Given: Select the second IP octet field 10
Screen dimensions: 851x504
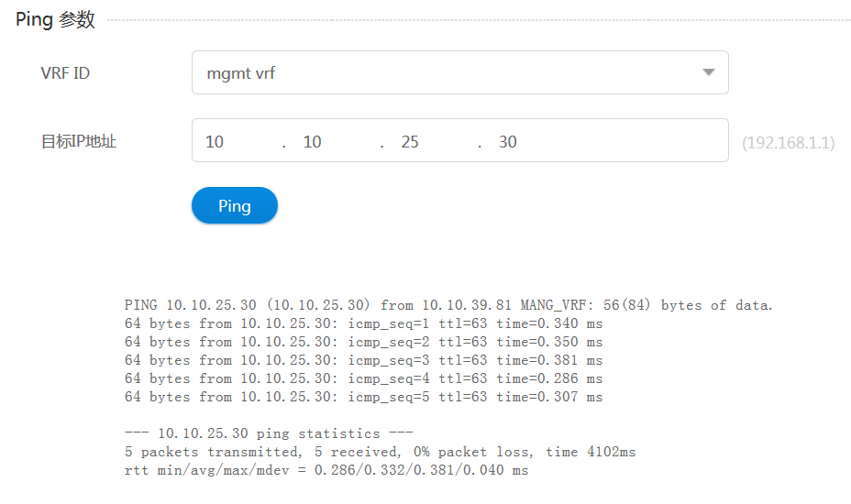Looking at the screenshot, I should click(337, 142).
